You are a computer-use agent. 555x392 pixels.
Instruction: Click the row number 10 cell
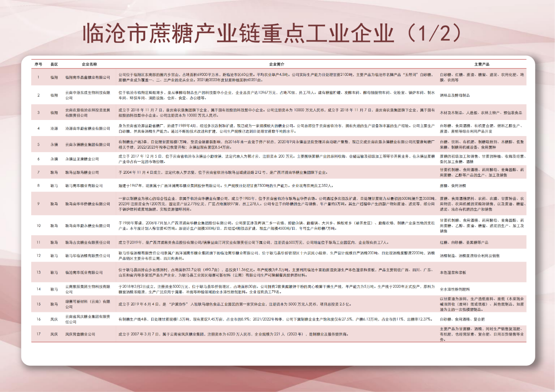coord(38,226)
